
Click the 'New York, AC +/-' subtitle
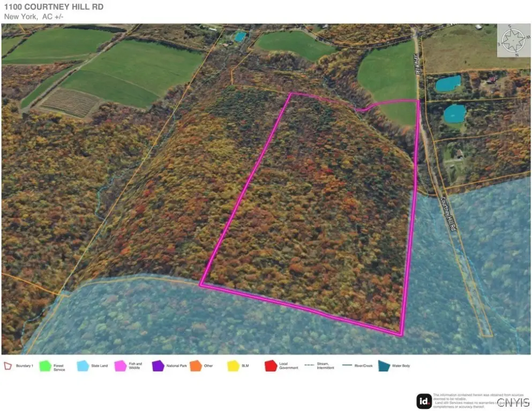click(34, 17)
